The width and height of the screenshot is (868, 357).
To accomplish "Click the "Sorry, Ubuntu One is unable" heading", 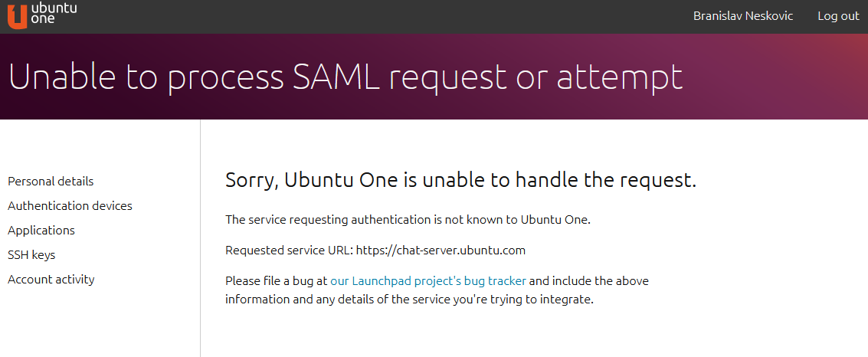I will coord(460,181).
